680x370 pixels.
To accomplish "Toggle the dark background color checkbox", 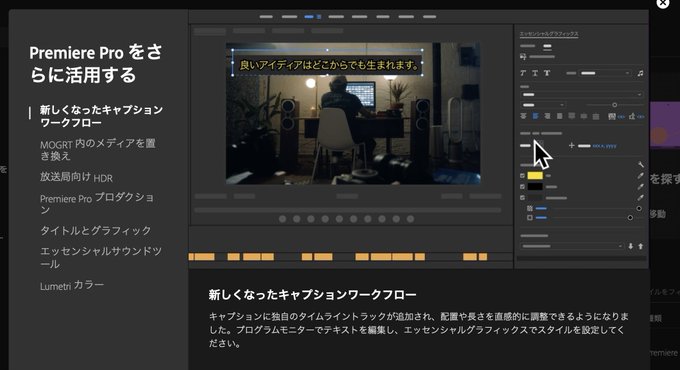I will (x=522, y=197).
